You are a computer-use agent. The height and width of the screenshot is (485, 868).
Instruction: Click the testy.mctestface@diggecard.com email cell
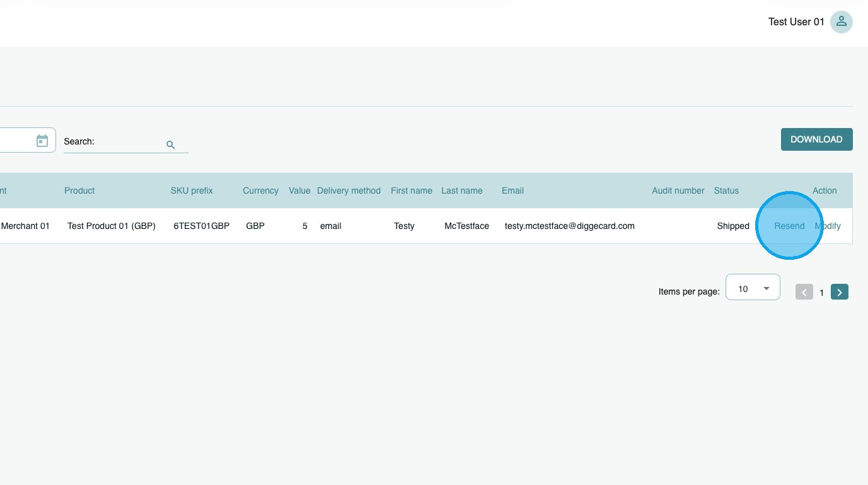(570, 226)
